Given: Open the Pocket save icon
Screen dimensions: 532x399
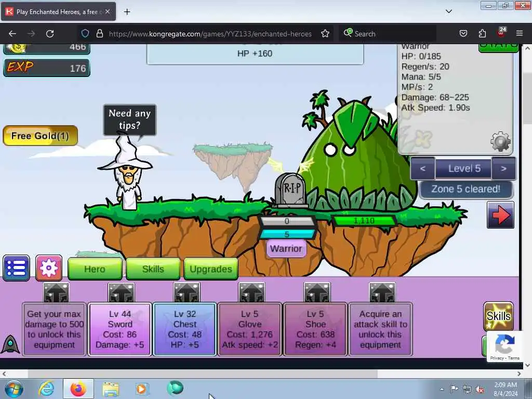Looking at the screenshot, I should [x=463, y=34].
